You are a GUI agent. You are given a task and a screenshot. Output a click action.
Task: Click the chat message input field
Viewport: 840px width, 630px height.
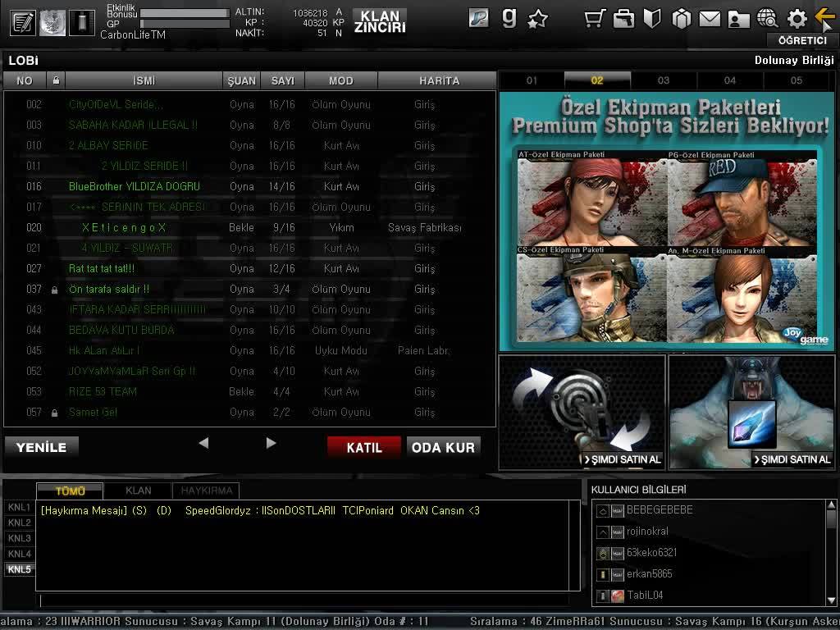(305, 600)
